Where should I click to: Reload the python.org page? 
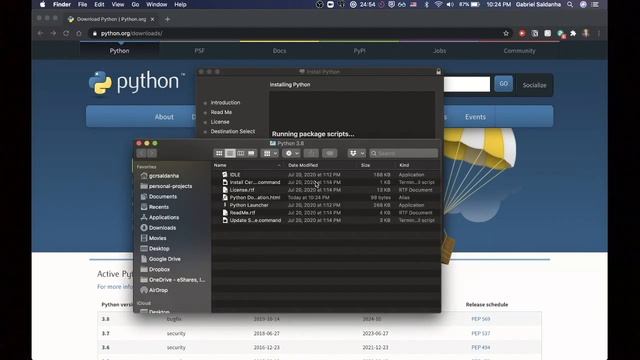[66, 33]
